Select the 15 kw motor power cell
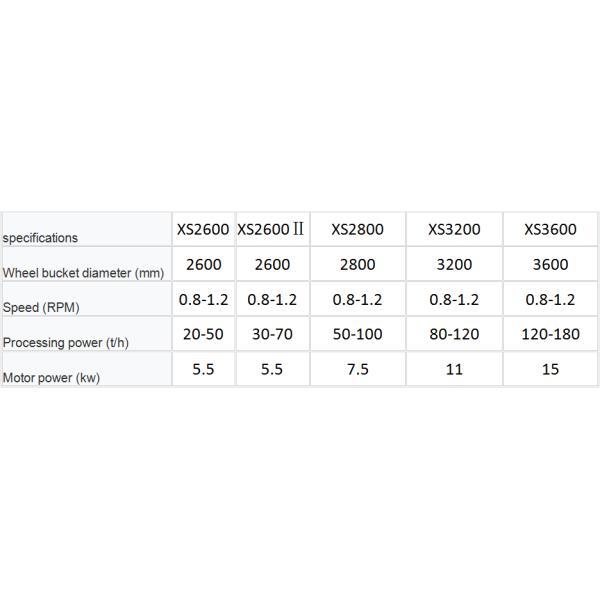Image resolution: width=600 pixels, height=600 pixels. tap(550, 369)
